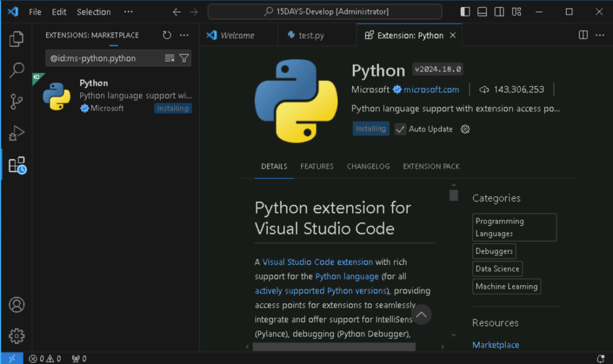The width and height of the screenshot is (613, 364).
Task: Open the File menu
Action: click(35, 12)
